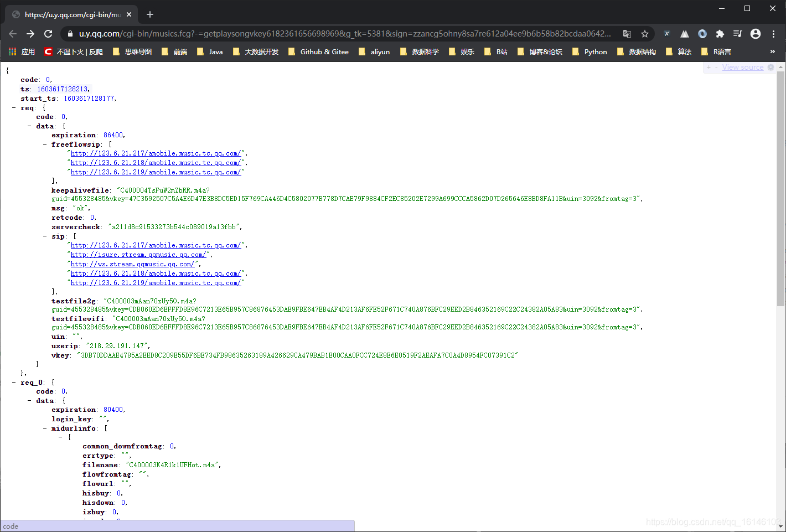This screenshot has width=786, height=532.
Task: Open a new browser tab
Action: click(150, 14)
